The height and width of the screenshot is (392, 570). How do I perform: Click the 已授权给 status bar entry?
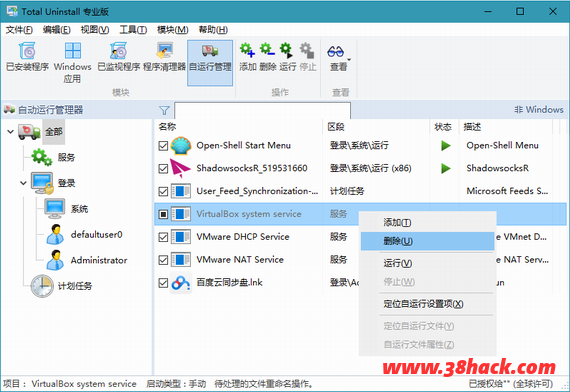[x=510, y=384]
